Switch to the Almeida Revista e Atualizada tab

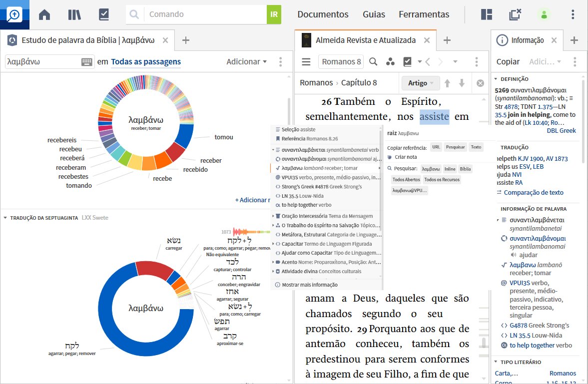[x=366, y=40]
